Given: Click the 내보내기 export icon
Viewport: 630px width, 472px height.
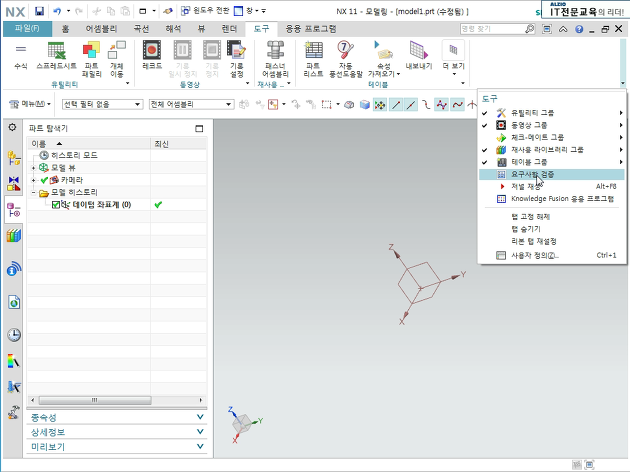Looking at the screenshot, I should click(x=419, y=56).
